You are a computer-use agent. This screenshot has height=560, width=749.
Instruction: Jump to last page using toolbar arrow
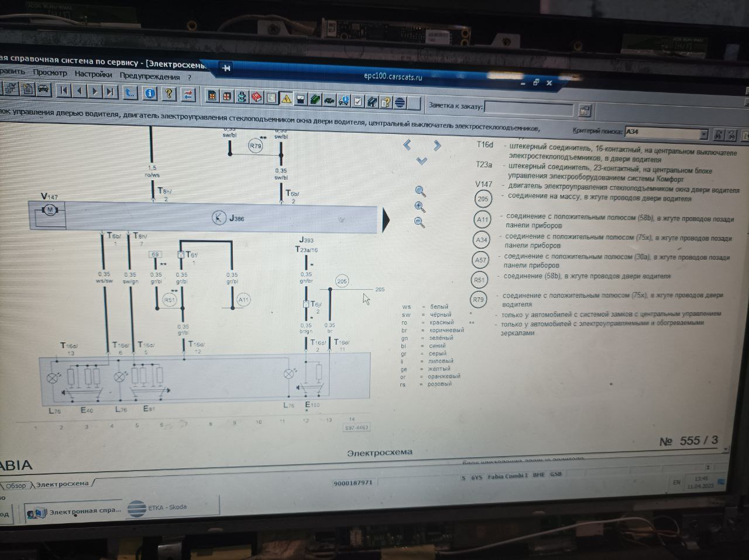tap(110, 91)
